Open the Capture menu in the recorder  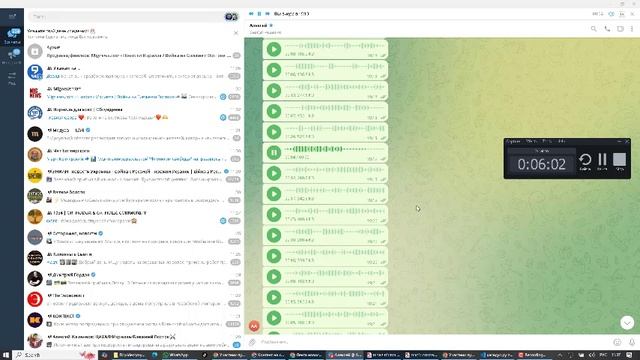pos(513,141)
